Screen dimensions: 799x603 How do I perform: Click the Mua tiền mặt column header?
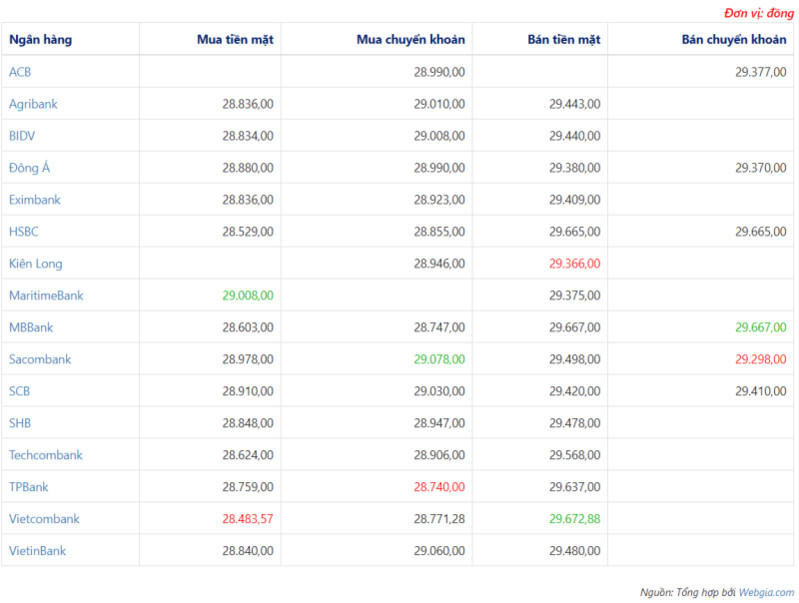[x=235, y=40]
